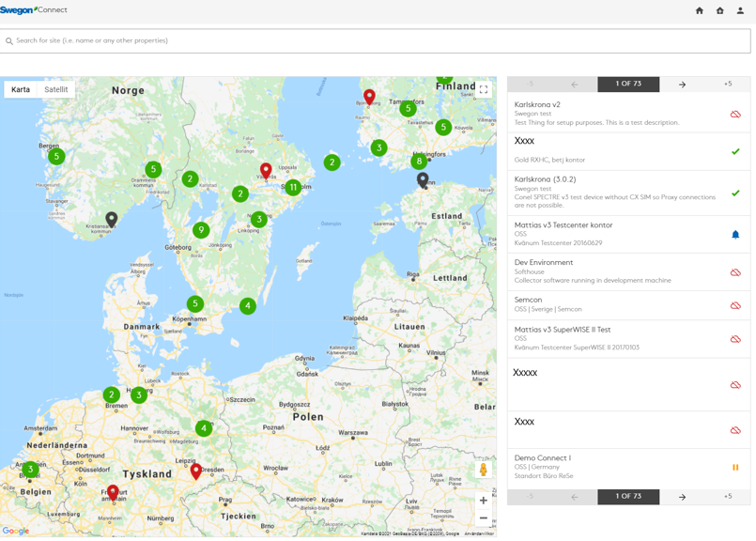756x541 pixels.
Task: Click the orange pause icon for Demo Connect I
Action: pyautogui.click(x=735, y=467)
